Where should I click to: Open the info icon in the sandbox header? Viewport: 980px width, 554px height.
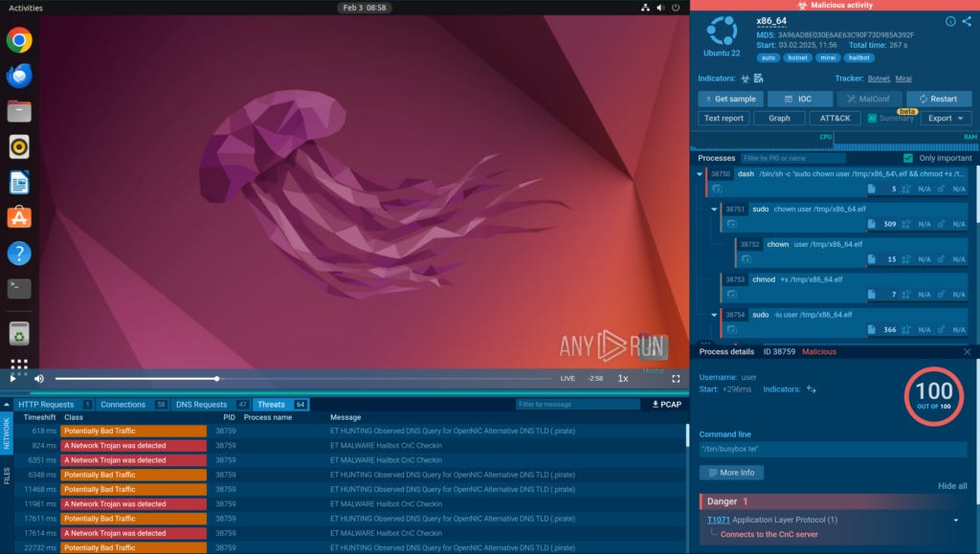pos(950,21)
